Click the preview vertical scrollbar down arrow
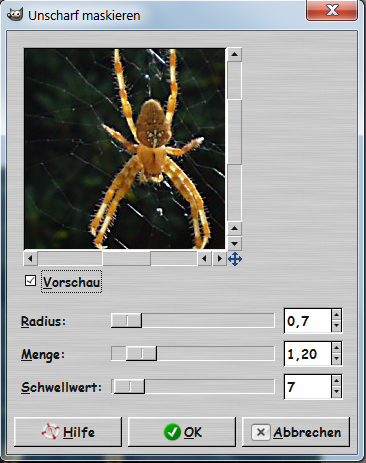 234,244
